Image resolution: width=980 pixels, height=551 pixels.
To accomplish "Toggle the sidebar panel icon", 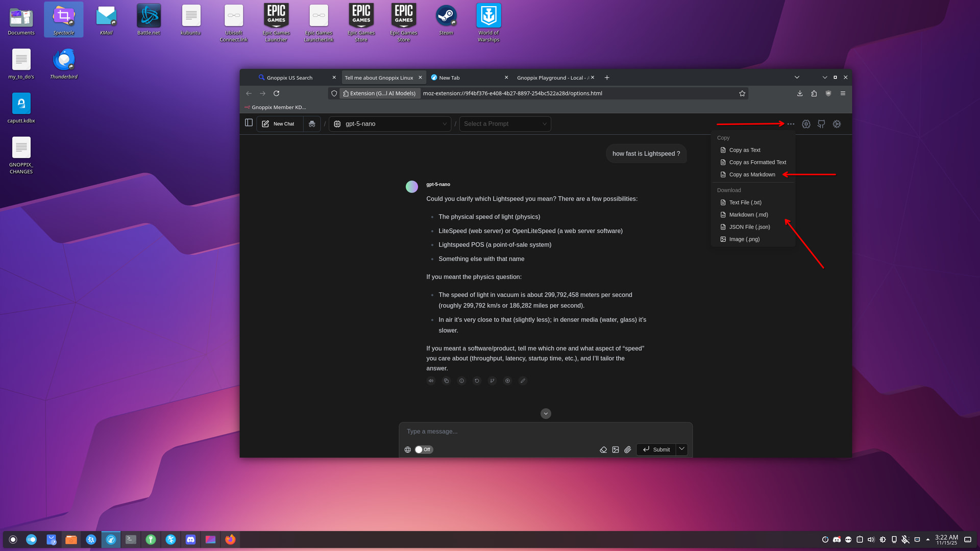I will point(249,123).
